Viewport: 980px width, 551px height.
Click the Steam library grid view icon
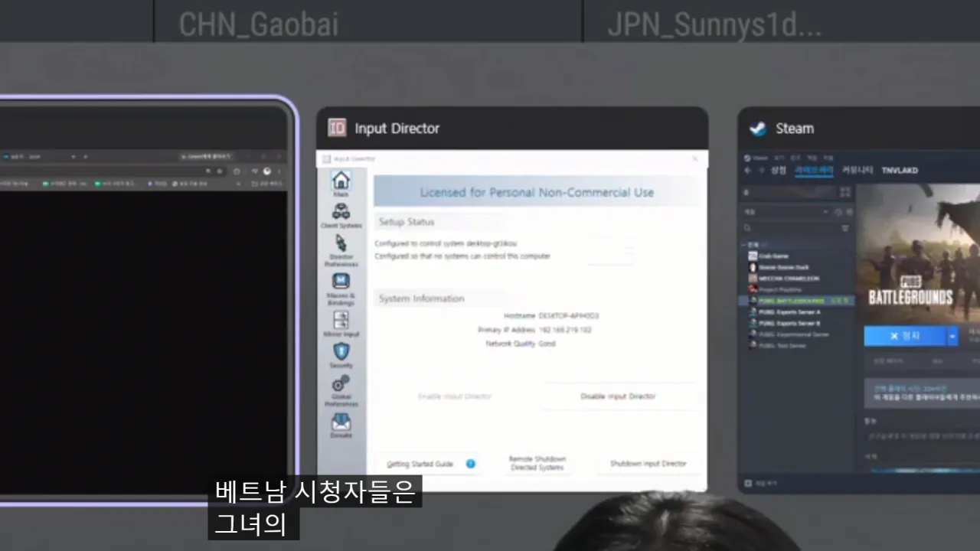point(845,191)
